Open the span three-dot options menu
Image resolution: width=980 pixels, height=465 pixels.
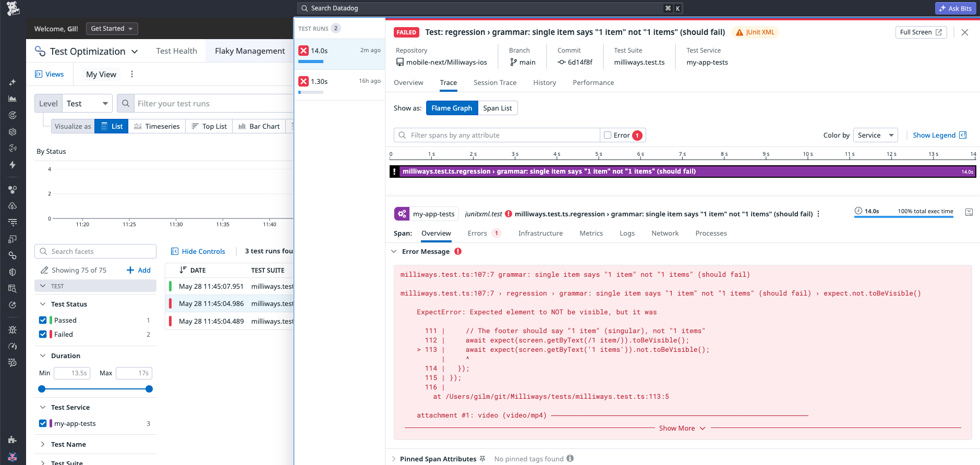(818, 214)
